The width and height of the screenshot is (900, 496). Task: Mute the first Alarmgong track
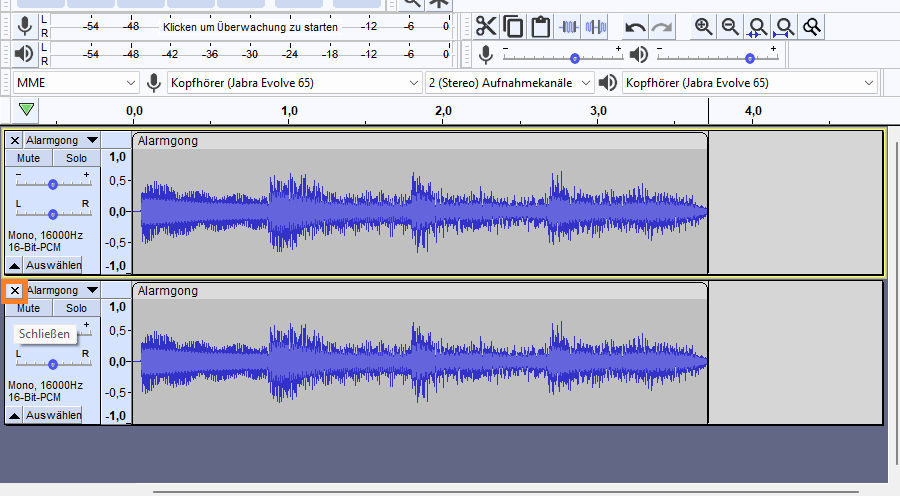click(28, 158)
